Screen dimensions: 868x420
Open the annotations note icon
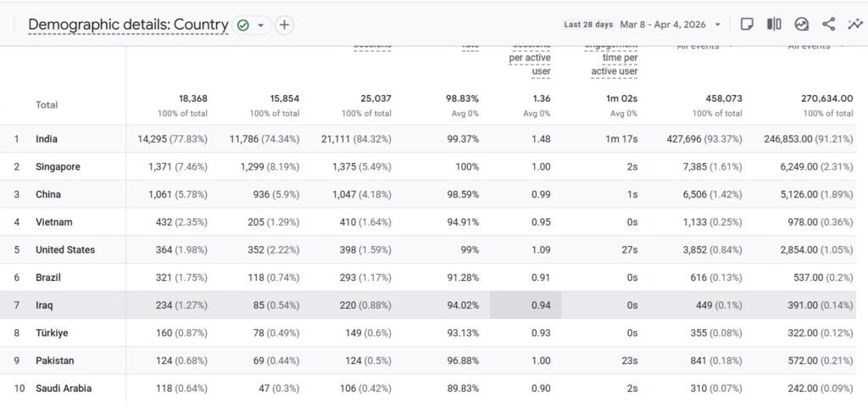pyautogui.click(x=747, y=25)
